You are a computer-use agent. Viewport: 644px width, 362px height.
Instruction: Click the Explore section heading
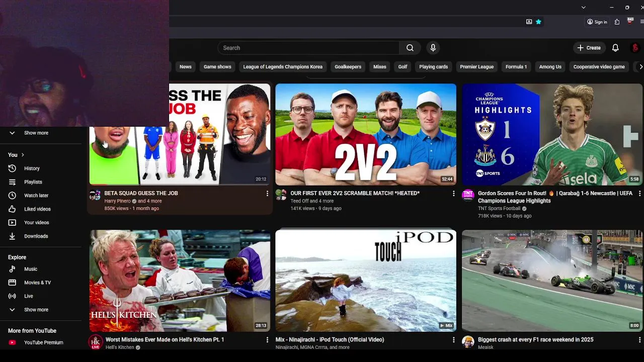[17, 257]
